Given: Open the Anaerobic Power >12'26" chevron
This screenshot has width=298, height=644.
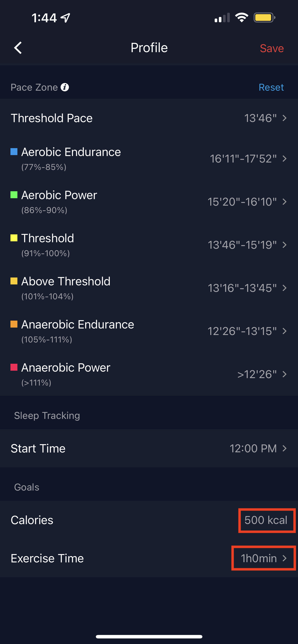Looking at the screenshot, I should (x=284, y=374).
